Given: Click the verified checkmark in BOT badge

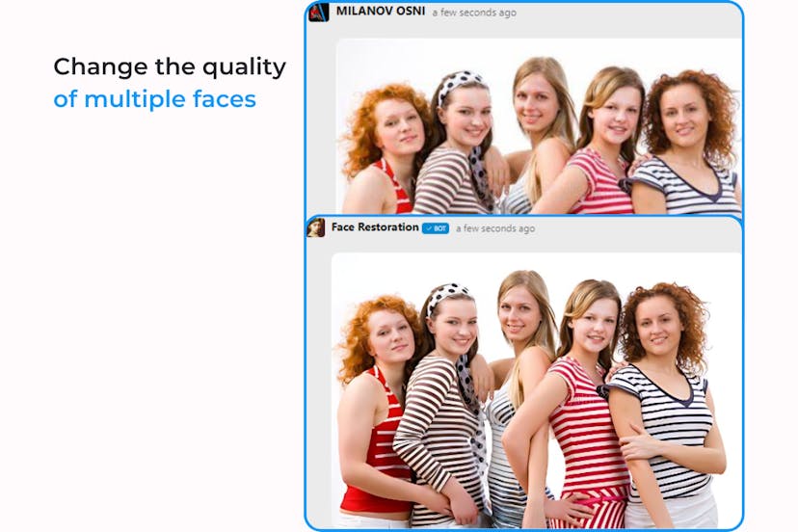Looking at the screenshot, I should (x=428, y=228).
